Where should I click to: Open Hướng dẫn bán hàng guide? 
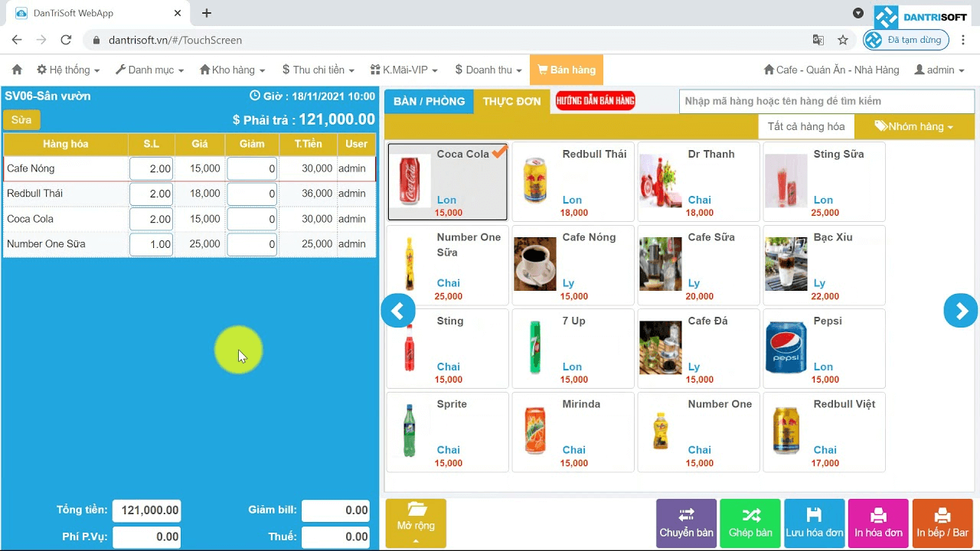pos(595,100)
